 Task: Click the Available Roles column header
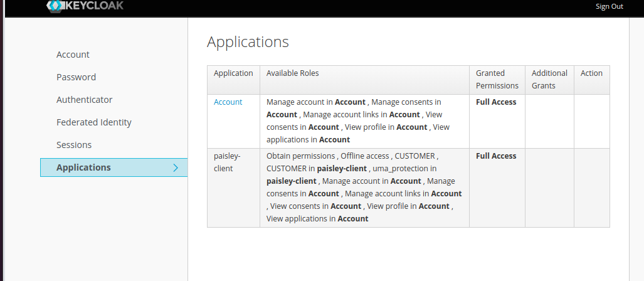pos(292,73)
